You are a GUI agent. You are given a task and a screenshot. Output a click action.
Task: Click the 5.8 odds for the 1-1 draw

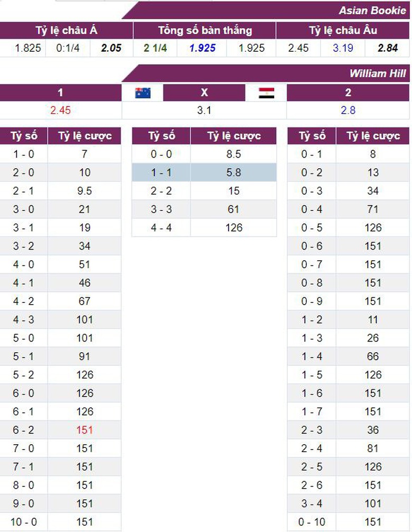click(x=233, y=172)
